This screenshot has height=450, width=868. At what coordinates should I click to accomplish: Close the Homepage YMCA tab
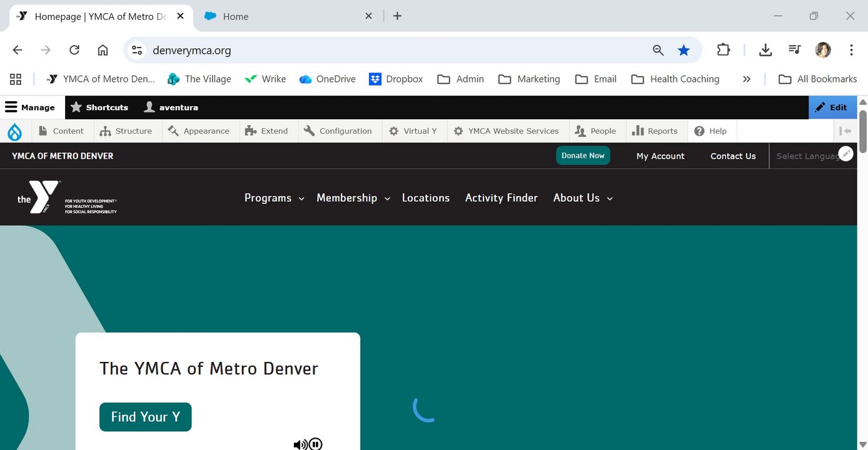tap(180, 16)
